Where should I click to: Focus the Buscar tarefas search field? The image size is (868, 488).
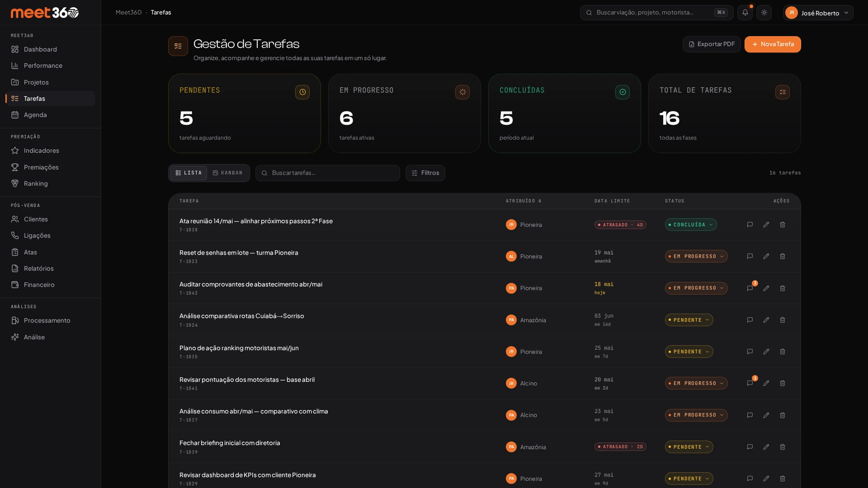328,173
